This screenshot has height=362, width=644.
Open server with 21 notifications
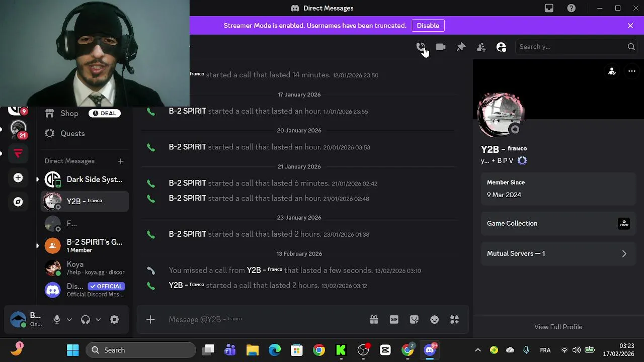click(x=18, y=129)
